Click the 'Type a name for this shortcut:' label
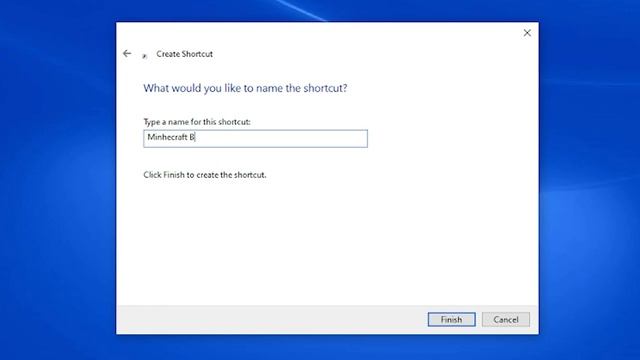 197,122
